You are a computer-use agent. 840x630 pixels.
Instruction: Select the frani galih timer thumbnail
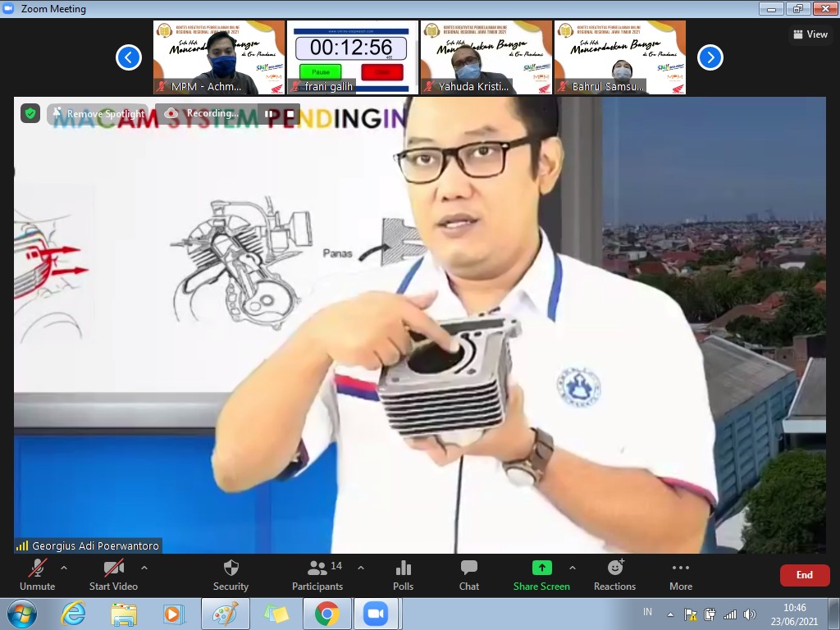pos(352,57)
